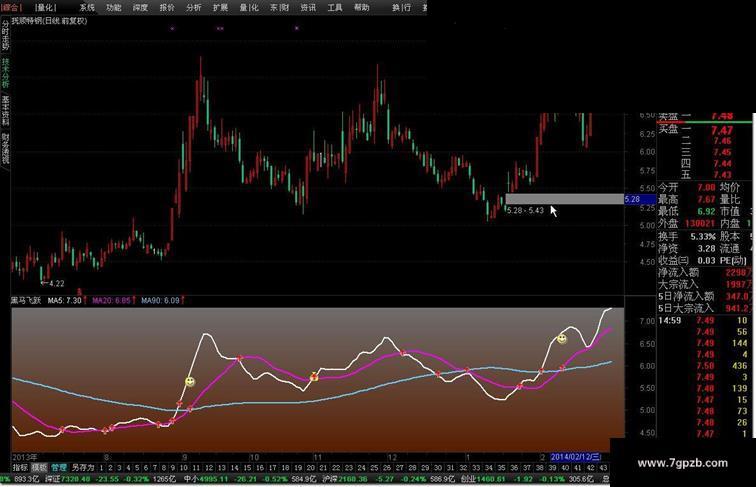Select indicator template number 10

tap(183, 468)
